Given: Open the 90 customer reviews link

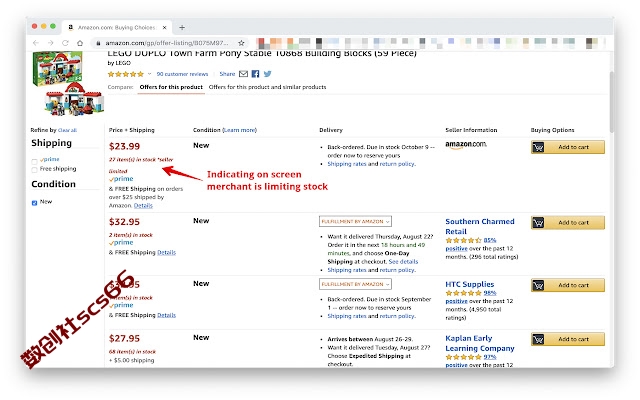Looking at the screenshot, I should (x=182, y=74).
